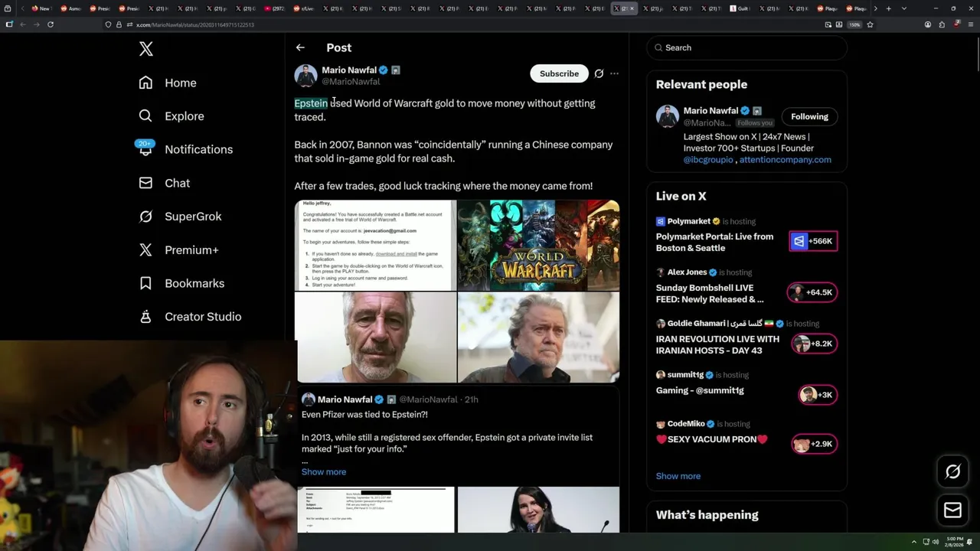Bookmark this page with the star icon
Screen dimensions: 980x551
click(x=870, y=24)
